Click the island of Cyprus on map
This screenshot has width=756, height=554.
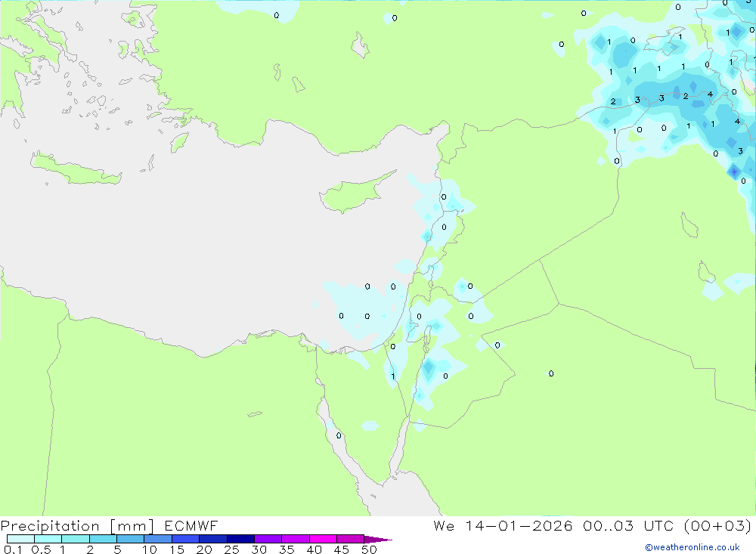point(352,193)
